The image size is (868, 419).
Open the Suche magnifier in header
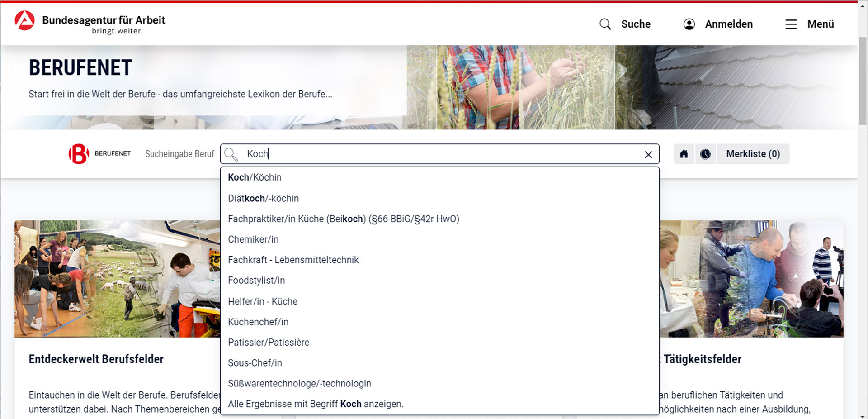[x=605, y=24]
